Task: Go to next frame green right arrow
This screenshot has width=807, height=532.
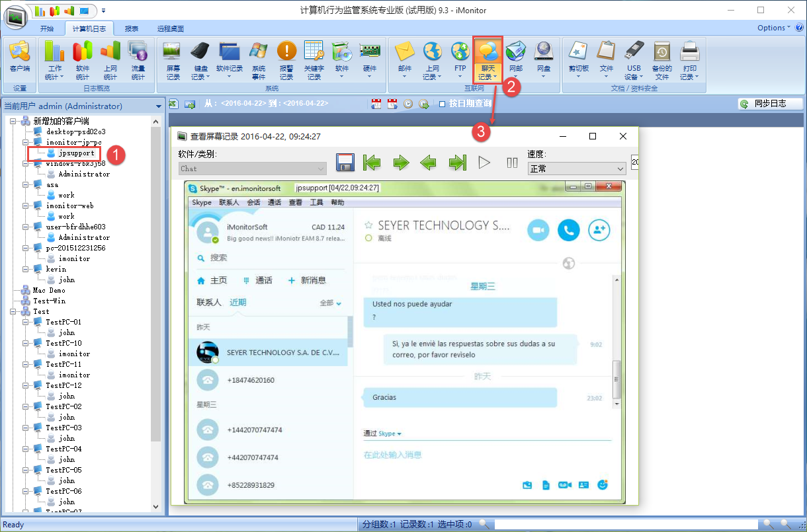Action: tap(401, 163)
